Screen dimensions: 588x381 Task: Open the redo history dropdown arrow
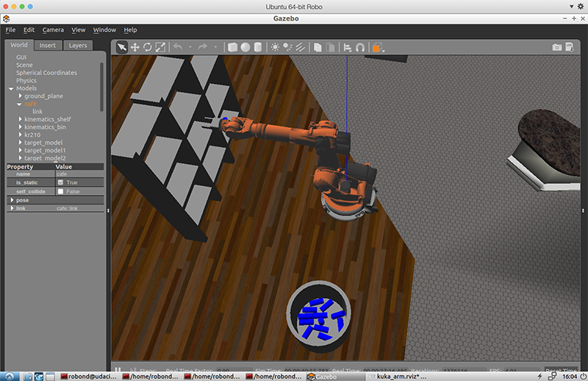215,47
